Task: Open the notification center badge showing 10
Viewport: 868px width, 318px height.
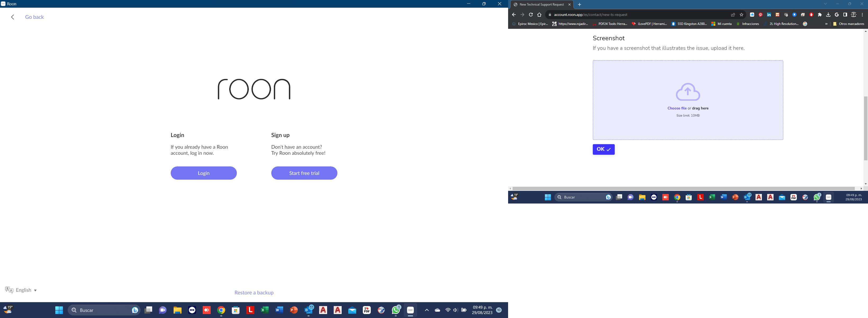Action: (499, 310)
